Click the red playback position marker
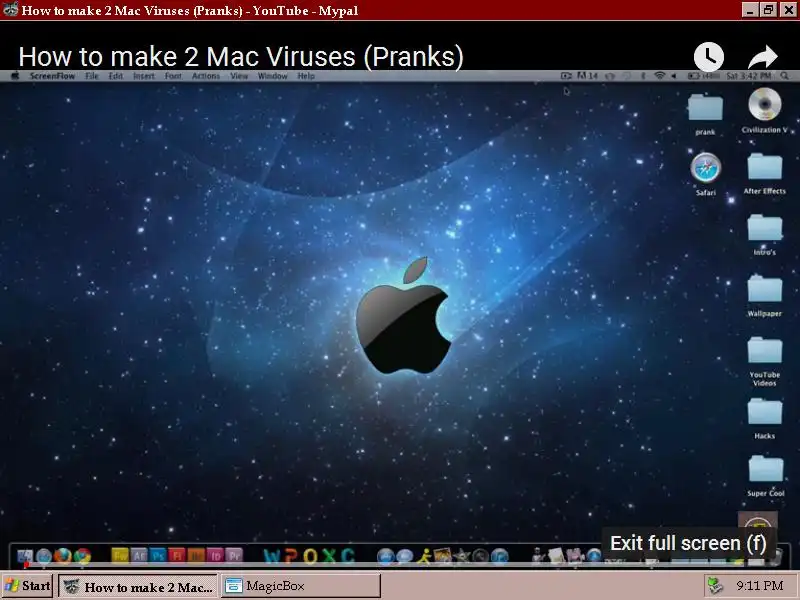Viewport: 800px width, 600px height. point(26,564)
